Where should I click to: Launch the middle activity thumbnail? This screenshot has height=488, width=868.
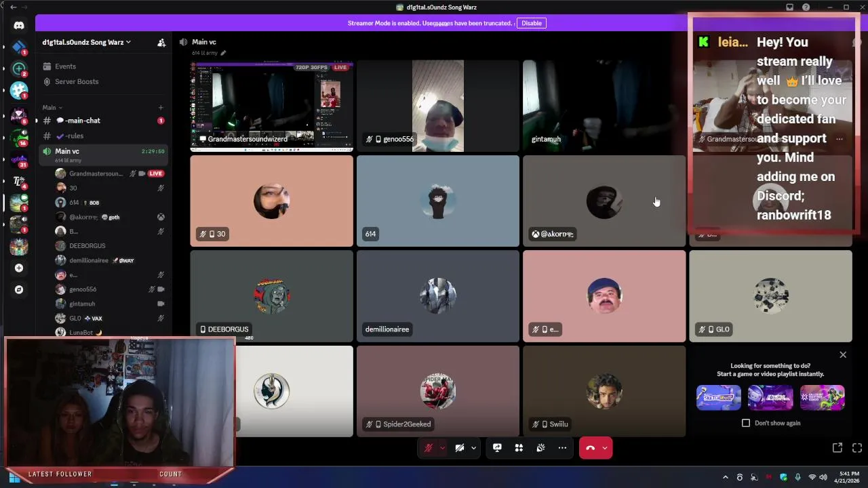coord(770,398)
